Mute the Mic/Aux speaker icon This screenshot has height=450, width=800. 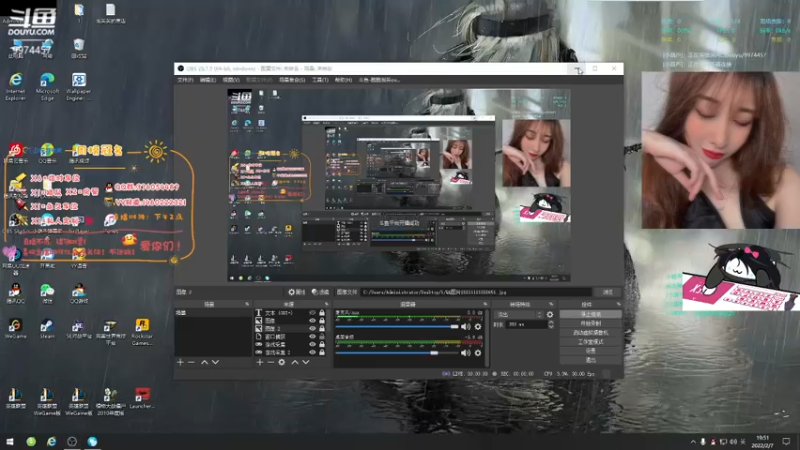[x=466, y=327]
